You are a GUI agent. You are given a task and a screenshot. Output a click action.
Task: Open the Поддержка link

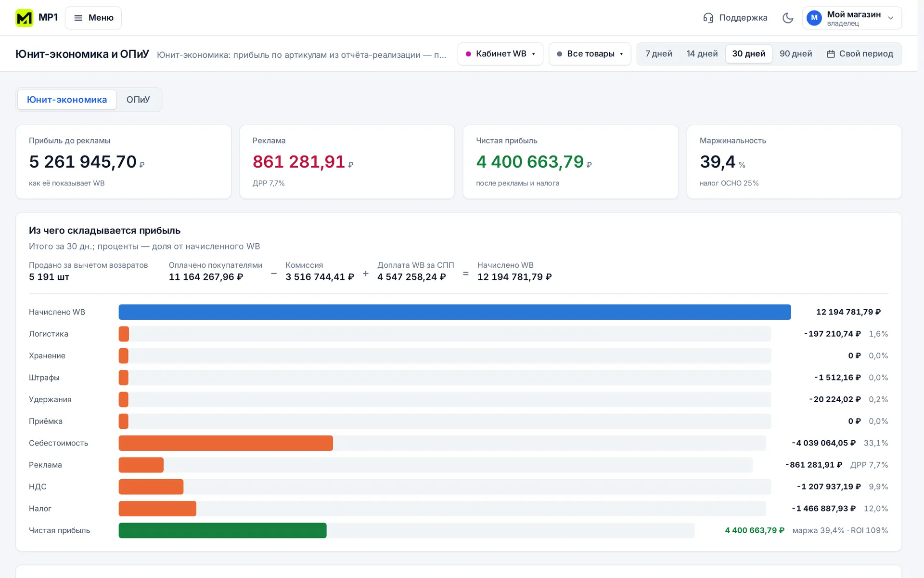pos(743,18)
